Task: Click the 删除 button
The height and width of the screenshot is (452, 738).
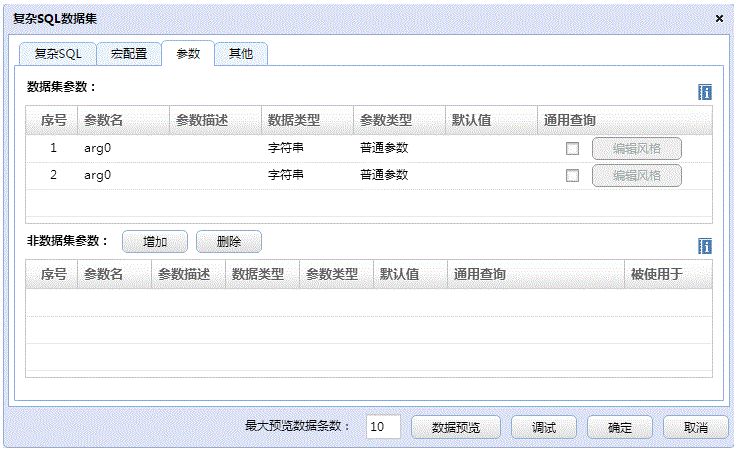Action: coord(229,242)
